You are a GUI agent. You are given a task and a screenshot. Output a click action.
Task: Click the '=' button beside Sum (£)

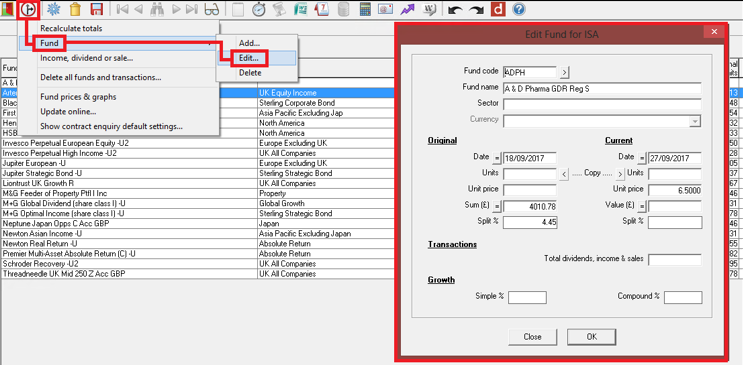pyautogui.click(x=497, y=207)
